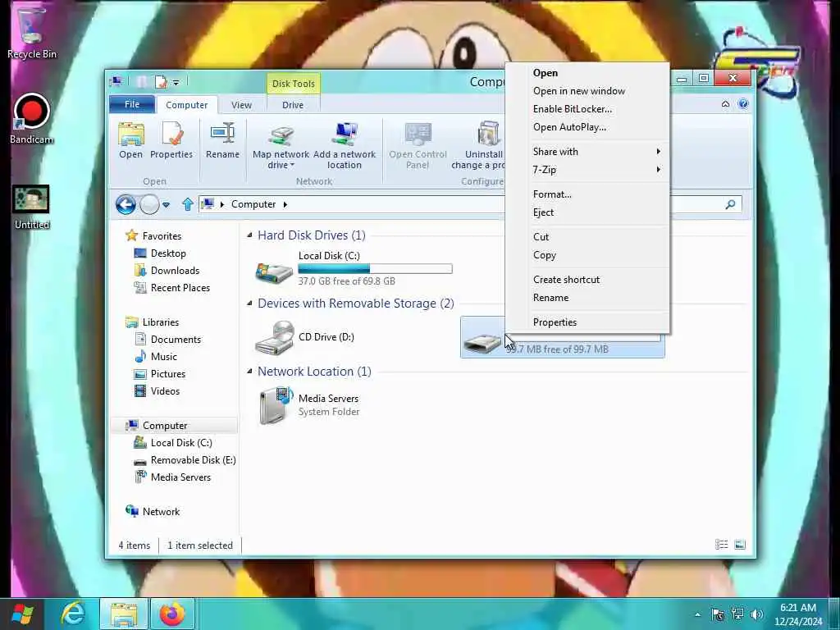
Task: Select the removable disk drive icon
Action: point(482,343)
